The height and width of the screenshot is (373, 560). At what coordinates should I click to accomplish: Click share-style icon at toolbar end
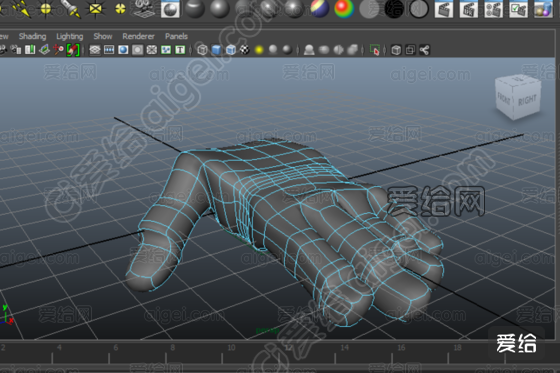[x=425, y=50]
